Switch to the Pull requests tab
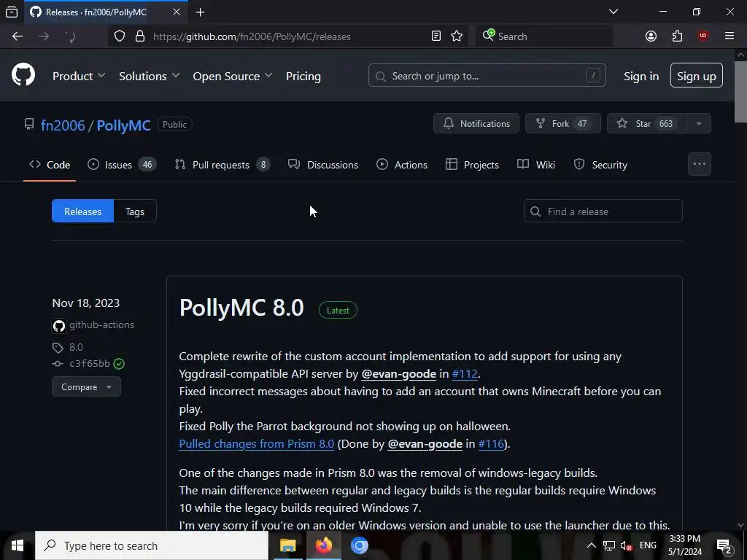The height and width of the screenshot is (560, 747). tap(222, 165)
